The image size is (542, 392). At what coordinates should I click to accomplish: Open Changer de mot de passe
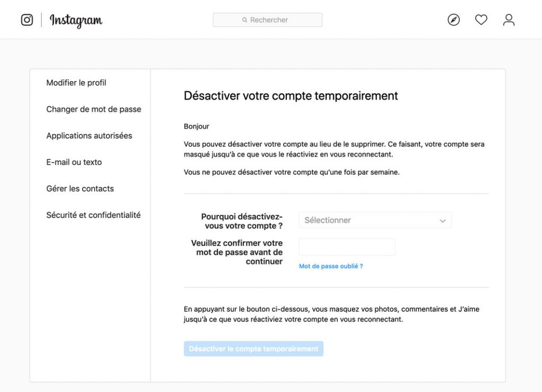[x=94, y=109]
